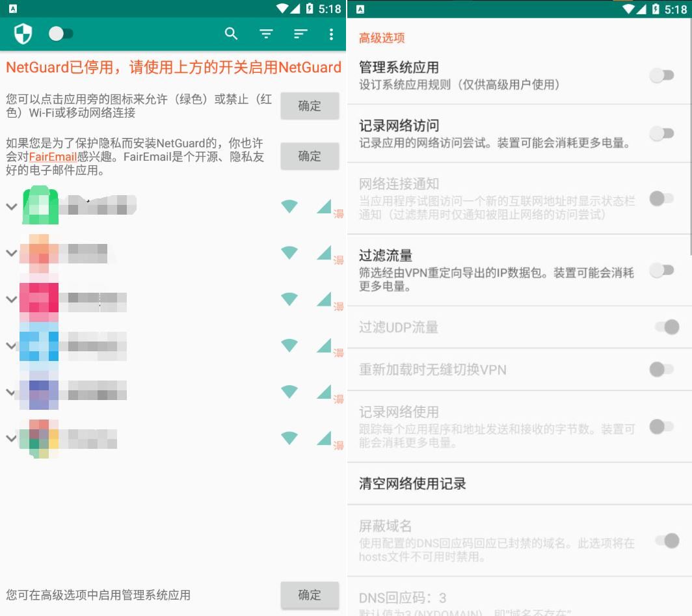Open the filter options icon
This screenshot has width=692, height=616.
(266, 34)
